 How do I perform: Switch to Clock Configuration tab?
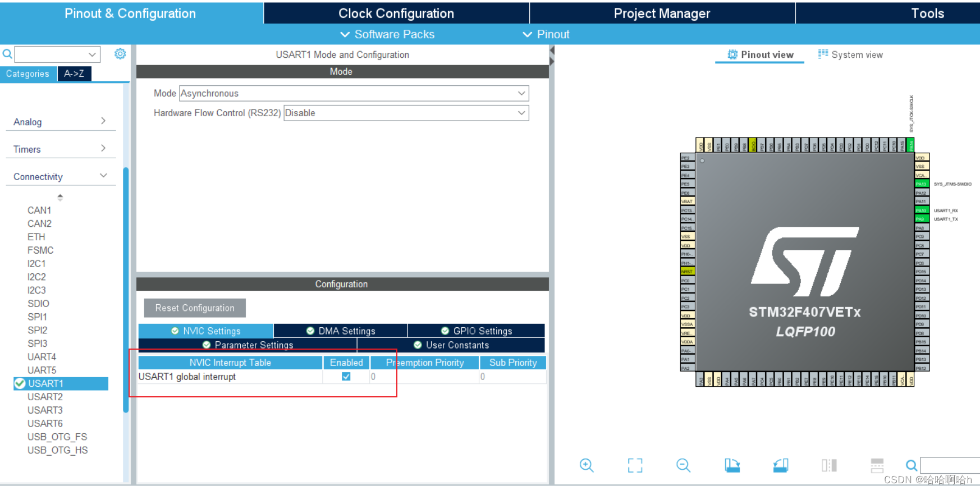pos(396,13)
